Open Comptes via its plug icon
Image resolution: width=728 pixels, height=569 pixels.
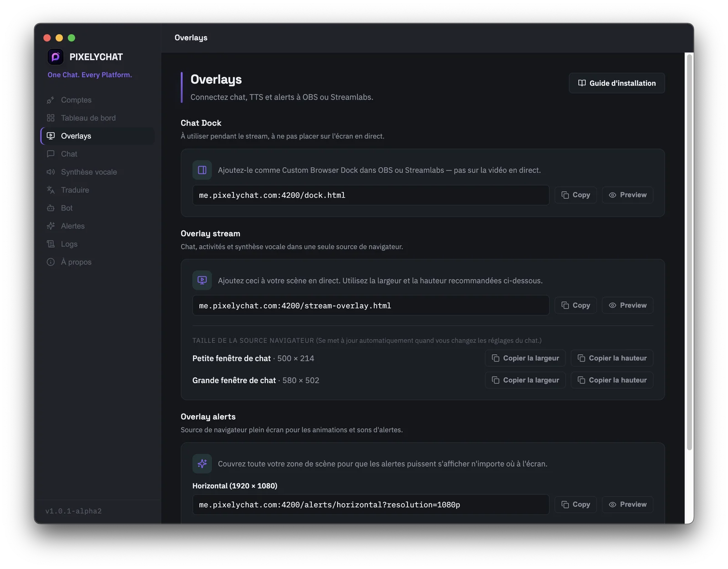point(51,100)
